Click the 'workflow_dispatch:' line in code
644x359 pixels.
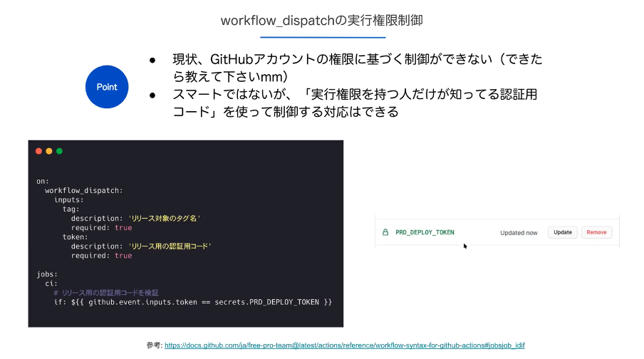coord(84,190)
